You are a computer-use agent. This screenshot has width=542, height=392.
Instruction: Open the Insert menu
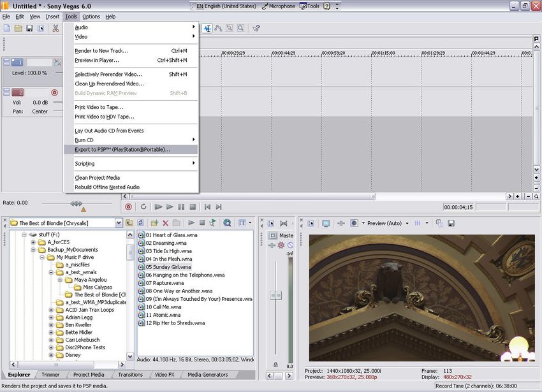pos(52,17)
